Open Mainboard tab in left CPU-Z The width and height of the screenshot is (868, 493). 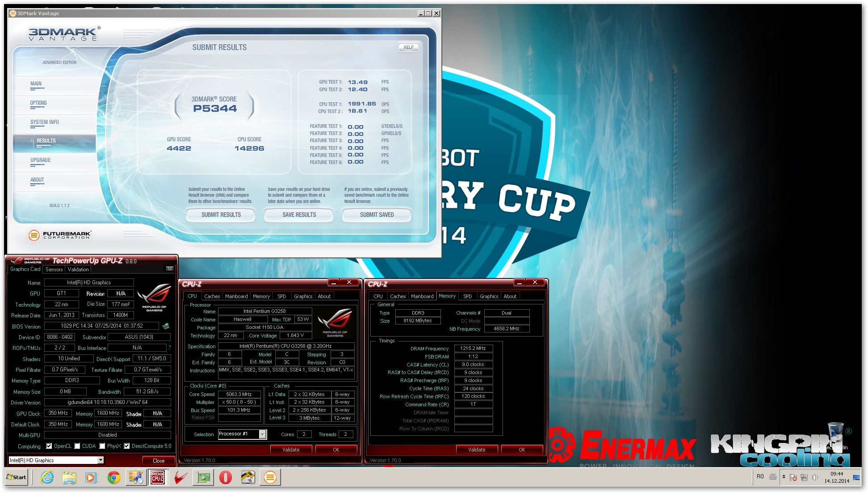[x=236, y=296]
